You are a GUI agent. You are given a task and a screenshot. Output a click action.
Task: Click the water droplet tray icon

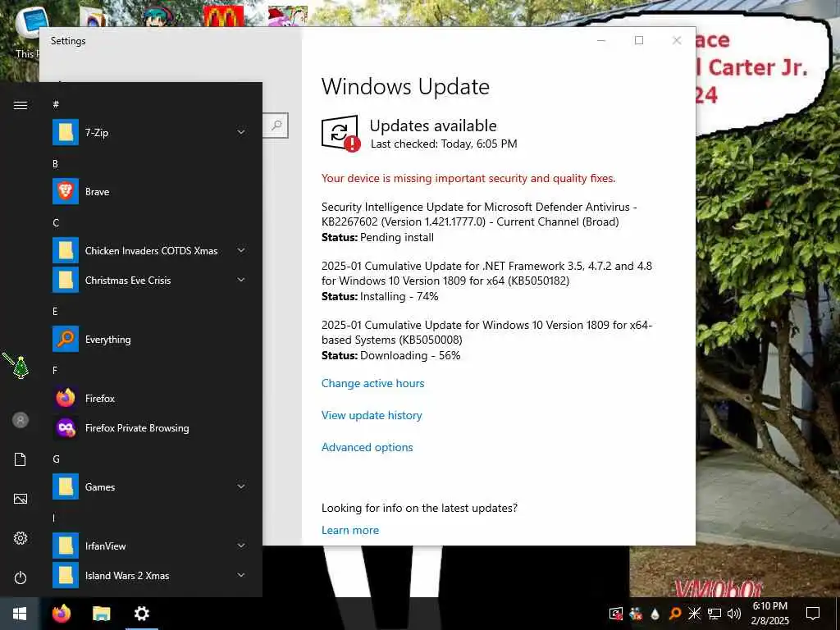655,614
